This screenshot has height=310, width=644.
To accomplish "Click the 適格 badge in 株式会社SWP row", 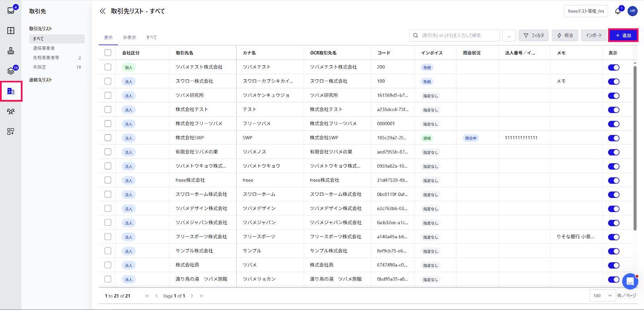I will (x=427, y=138).
